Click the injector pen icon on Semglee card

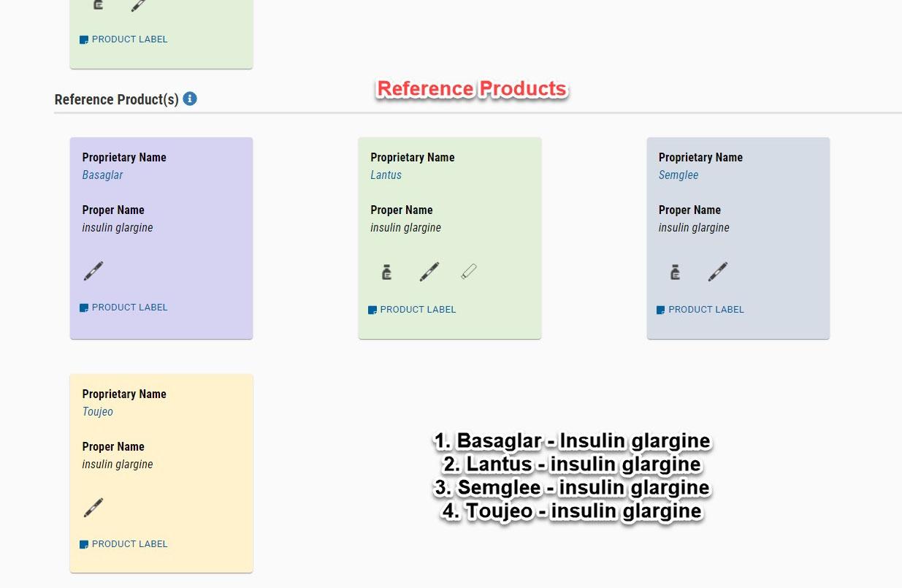pos(718,272)
